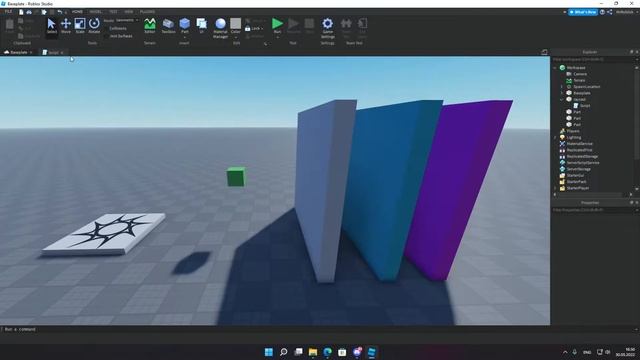This screenshot has width=640, height=360.
Task: Click the Team Test icon
Action: (346, 23)
